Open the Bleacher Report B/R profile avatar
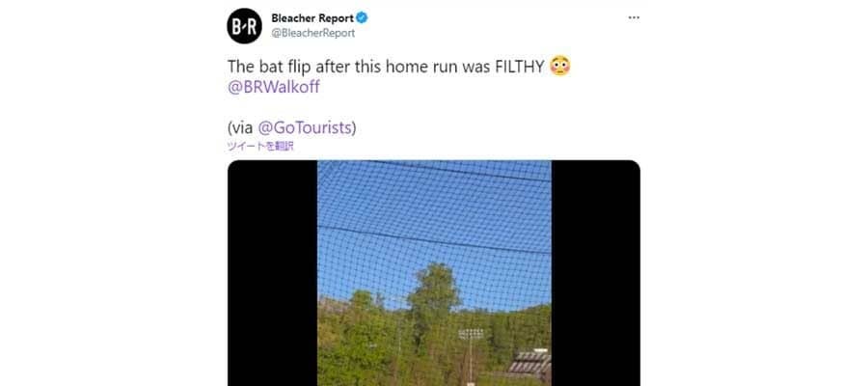The image size is (868, 386). (x=244, y=26)
